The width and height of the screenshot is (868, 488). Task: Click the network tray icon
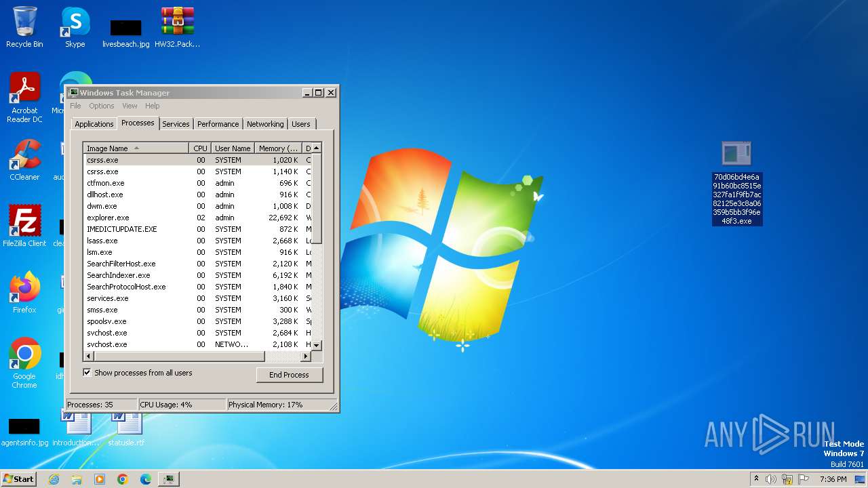787,479
